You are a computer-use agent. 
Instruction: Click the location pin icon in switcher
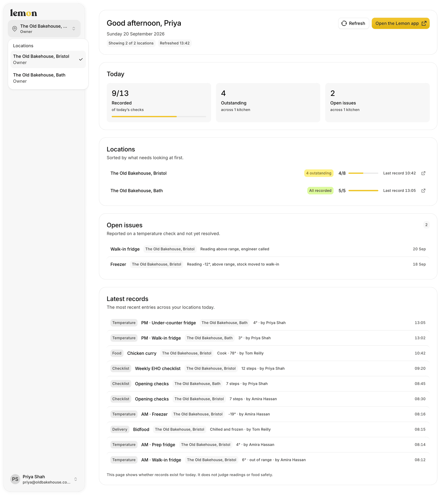tap(15, 29)
